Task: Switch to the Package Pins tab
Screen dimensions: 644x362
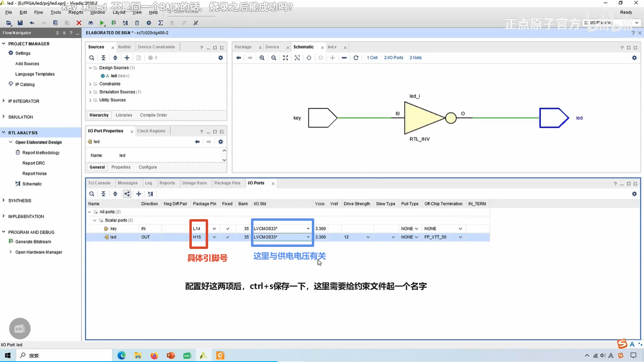Action: 227,183
